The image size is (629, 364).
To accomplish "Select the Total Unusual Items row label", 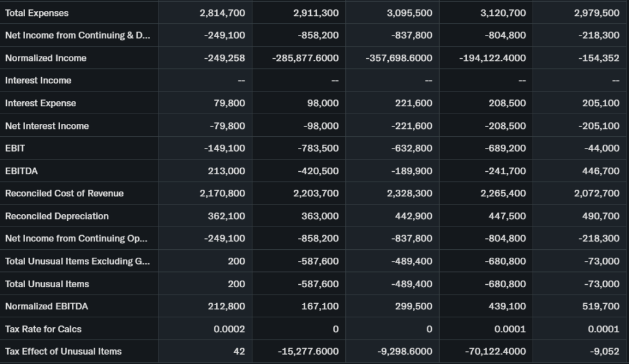I will 47,284.
